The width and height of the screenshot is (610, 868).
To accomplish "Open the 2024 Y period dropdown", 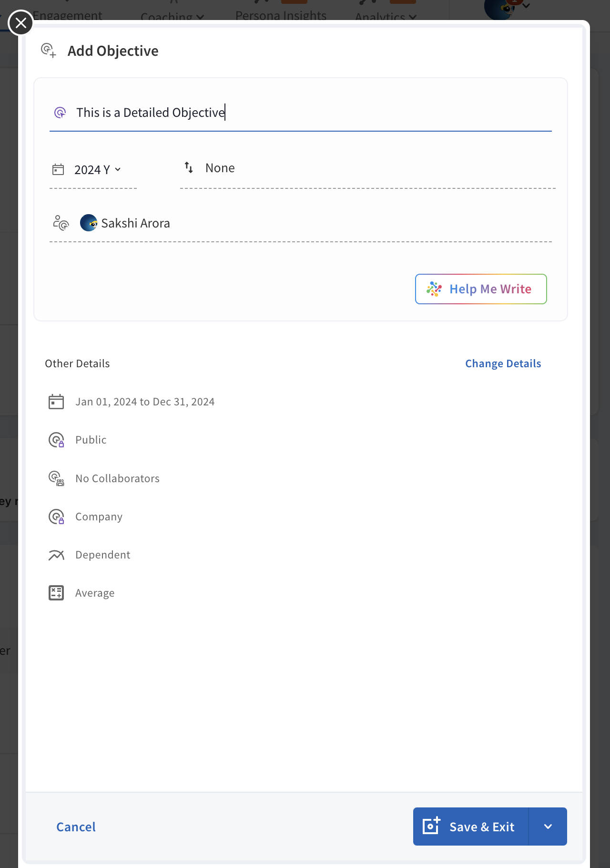I will coord(98,170).
